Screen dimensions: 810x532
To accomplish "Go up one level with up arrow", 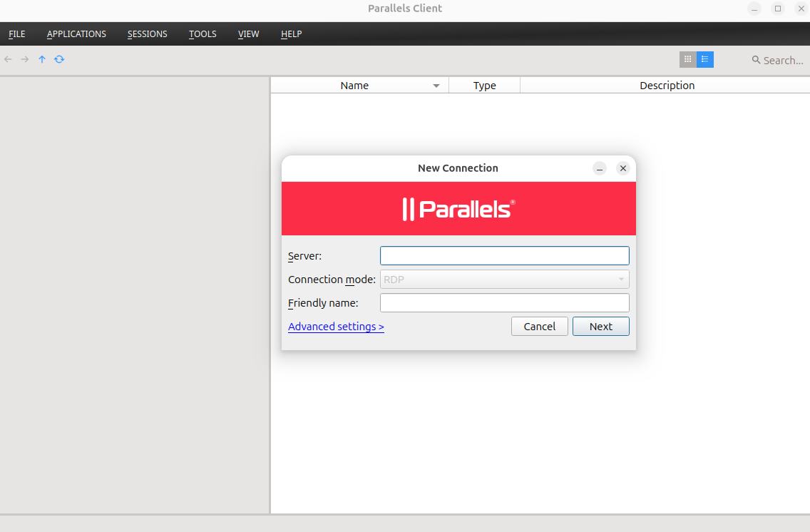I will (x=42, y=59).
